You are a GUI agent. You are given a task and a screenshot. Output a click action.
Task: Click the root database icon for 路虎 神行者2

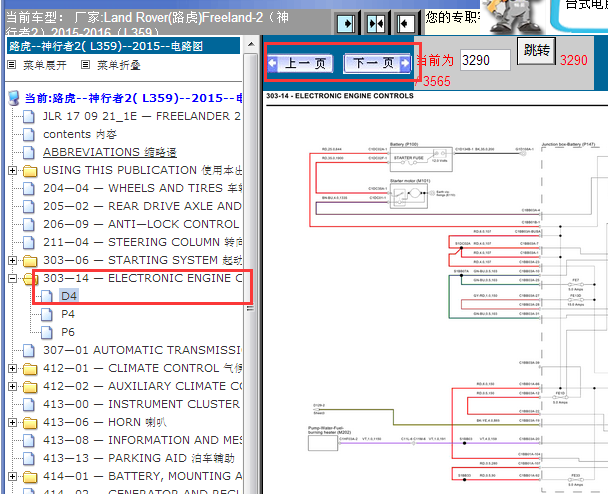pyautogui.click(x=13, y=98)
